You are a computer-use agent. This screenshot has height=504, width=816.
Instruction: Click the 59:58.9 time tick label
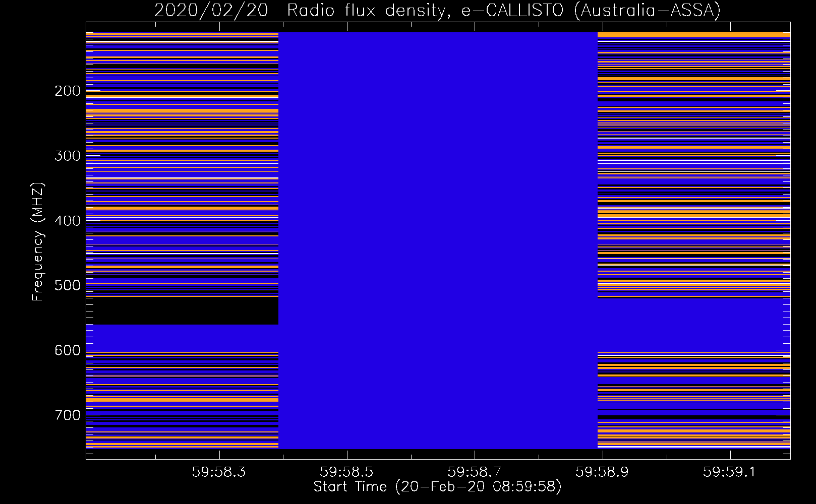602,472
